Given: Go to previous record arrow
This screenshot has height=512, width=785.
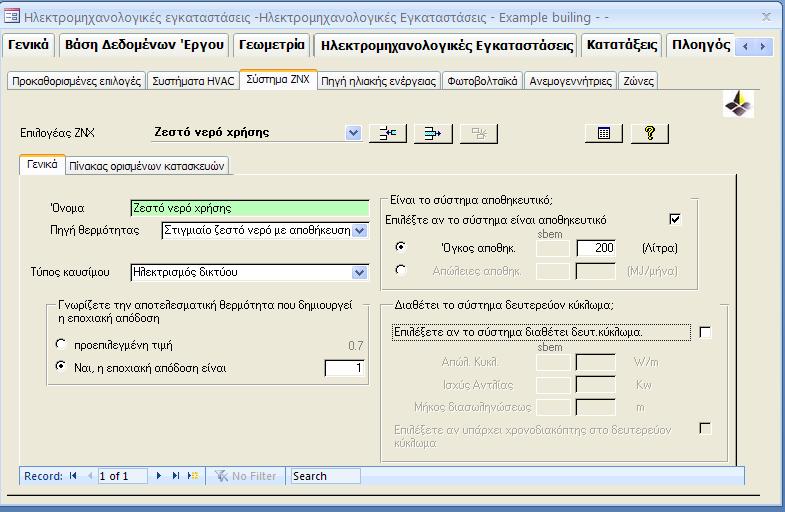Looking at the screenshot, I should click(90, 476).
